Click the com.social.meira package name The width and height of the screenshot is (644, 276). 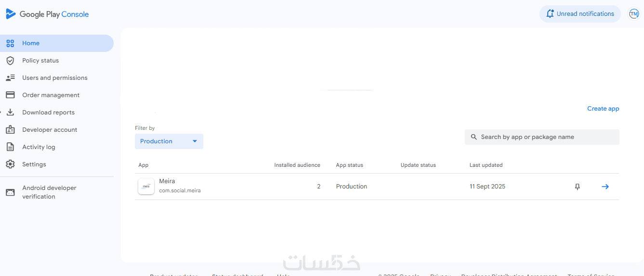point(180,191)
